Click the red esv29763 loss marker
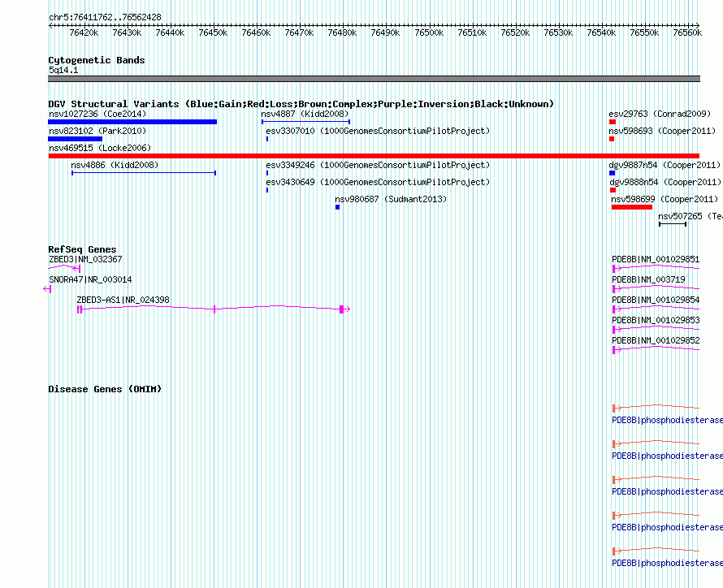Image resolution: width=723 pixels, height=588 pixels. pos(613,122)
